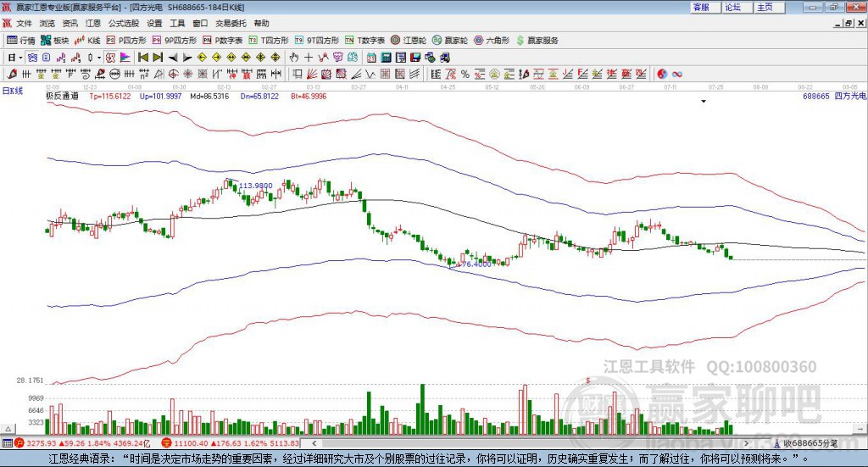Open the 江恩 menu
The width and height of the screenshot is (868, 467).
(93, 23)
